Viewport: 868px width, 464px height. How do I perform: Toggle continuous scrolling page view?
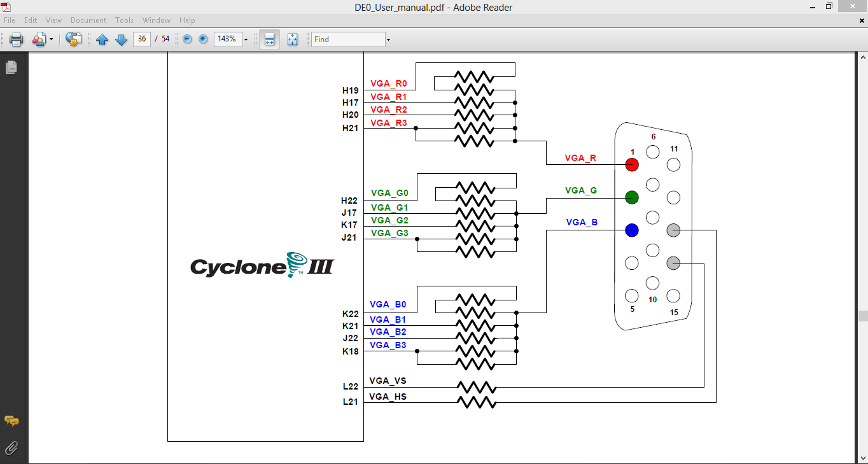coord(269,39)
